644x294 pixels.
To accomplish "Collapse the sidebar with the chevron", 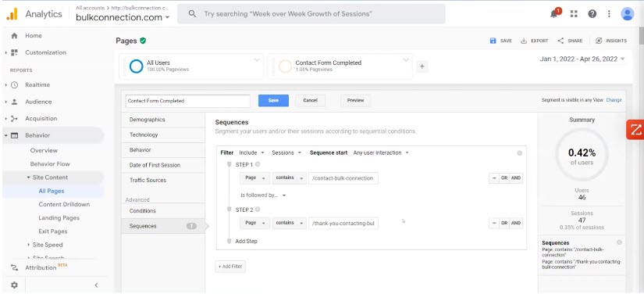I will click(96, 285).
